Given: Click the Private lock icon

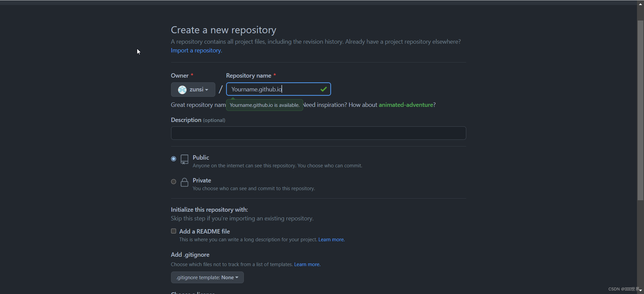Looking at the screenshot, I should 184,182.
